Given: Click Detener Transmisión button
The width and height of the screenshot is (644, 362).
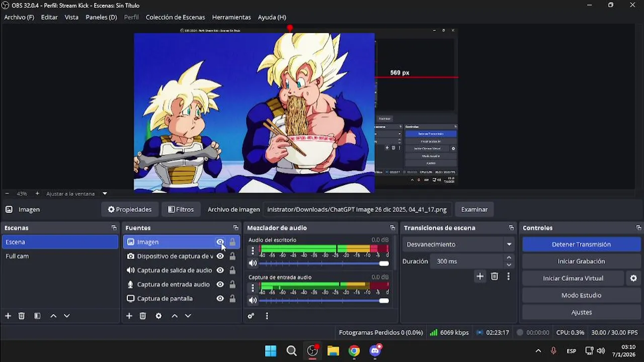Looking at the screenshot, I should tap(581, 244).
